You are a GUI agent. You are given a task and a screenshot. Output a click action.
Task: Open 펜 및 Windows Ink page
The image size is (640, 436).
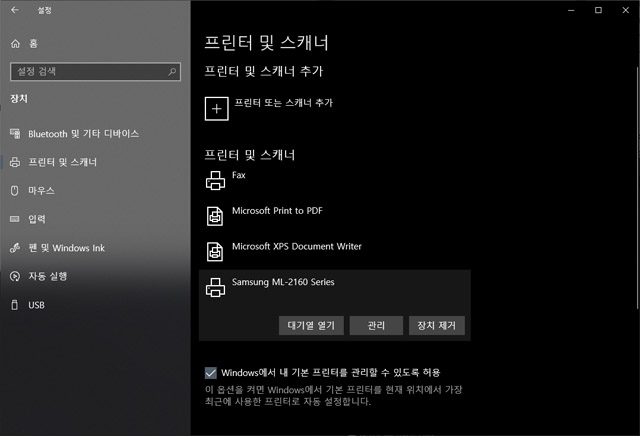click(x=67, y=248)
